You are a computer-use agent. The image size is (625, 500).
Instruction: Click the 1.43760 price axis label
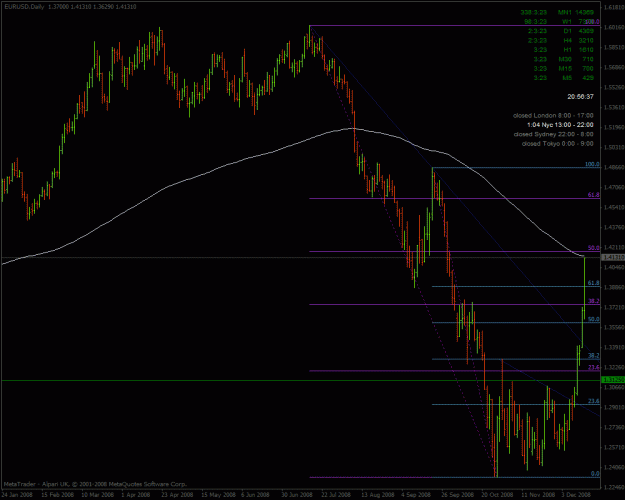(x=614, y=227)
